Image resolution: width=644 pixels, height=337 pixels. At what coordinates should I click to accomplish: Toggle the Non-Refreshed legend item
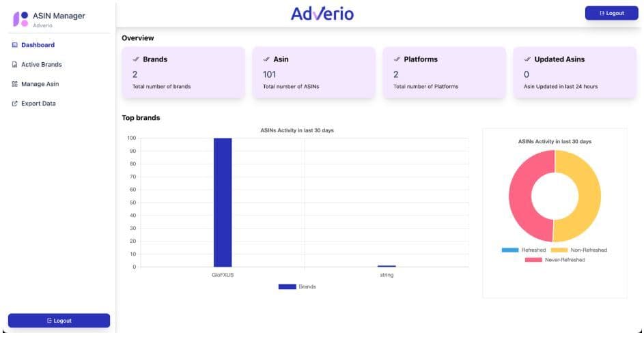[578, 250]
